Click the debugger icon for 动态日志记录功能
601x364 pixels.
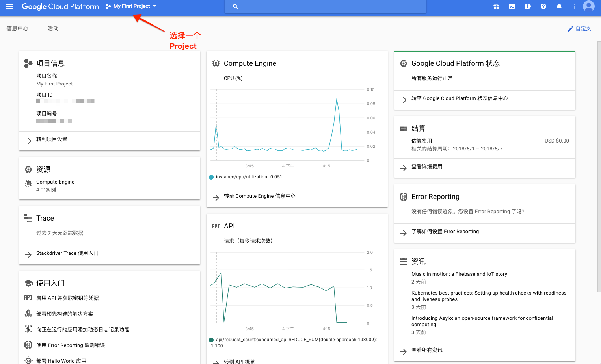28,329
